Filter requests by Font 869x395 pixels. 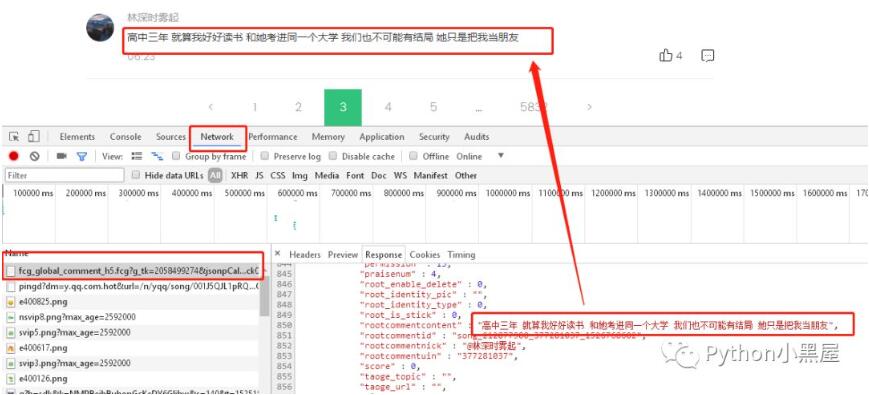pyautogui.click(x=355, y=176)
